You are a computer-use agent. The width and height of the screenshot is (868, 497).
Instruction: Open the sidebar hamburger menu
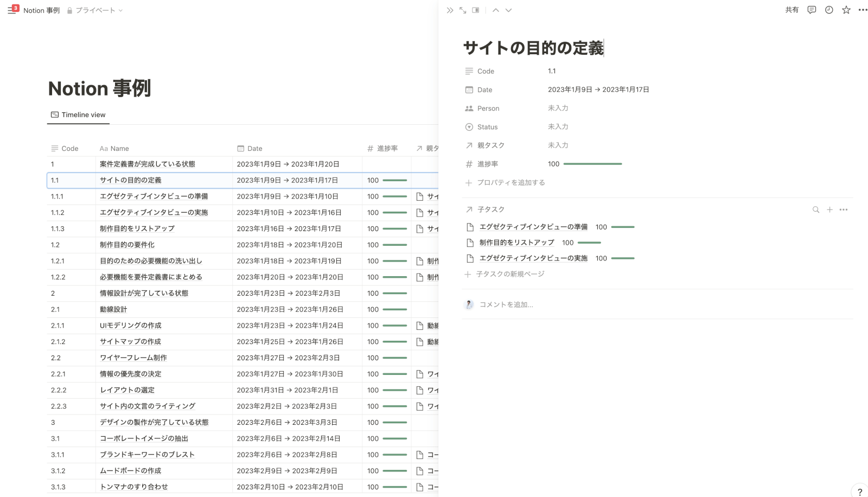(11, 10)
